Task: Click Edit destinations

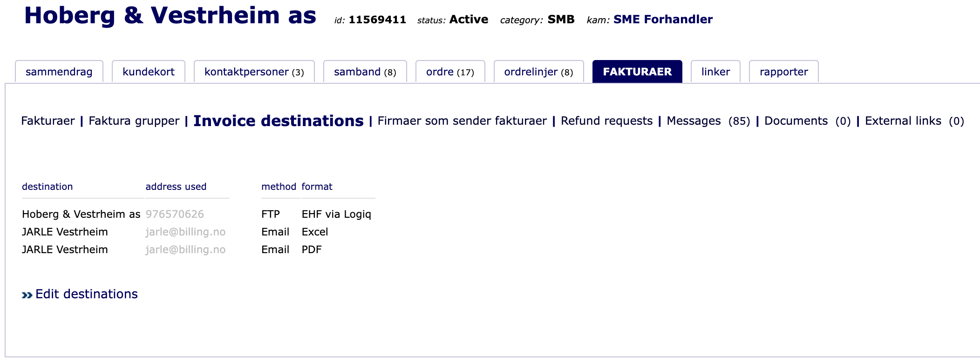Action: [86, 294]
